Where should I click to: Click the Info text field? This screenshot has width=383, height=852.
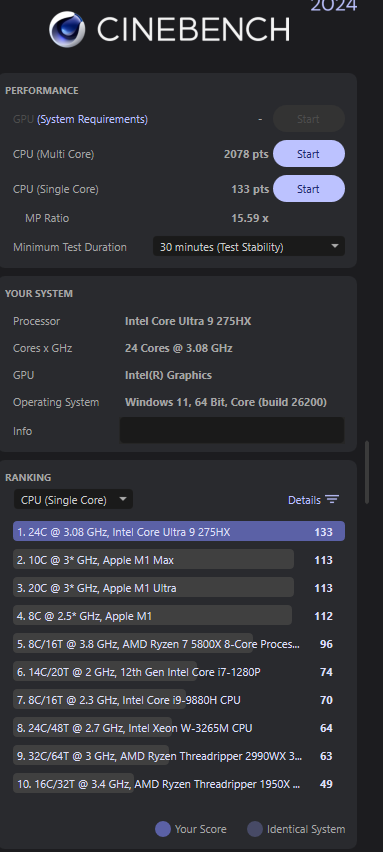point(232,430)
